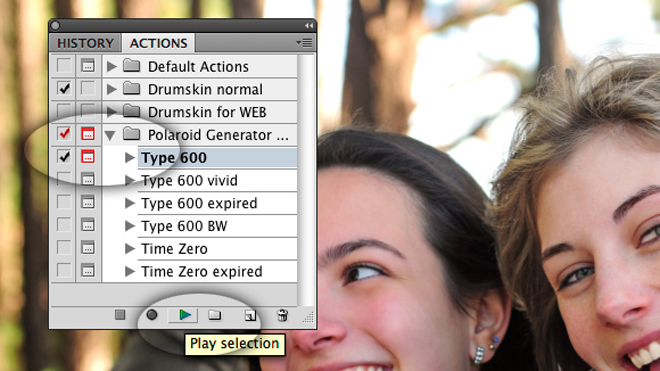Enable the Time Zero expired checkbox
Image resolution: width=660 pixels, height=371 pixels.
tap(64, 270)
